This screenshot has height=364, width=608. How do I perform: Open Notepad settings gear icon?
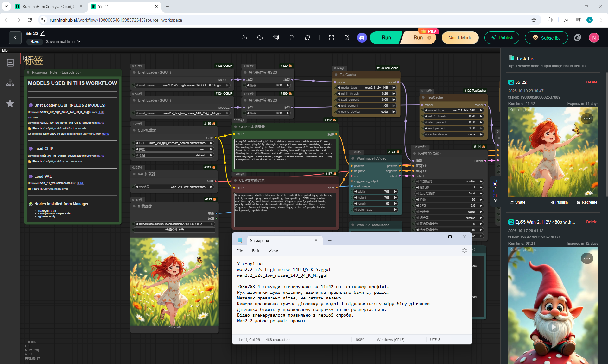tap(464, 250)
